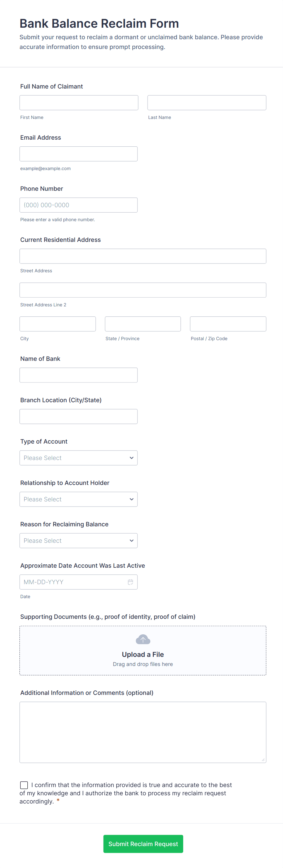This screenshot has width=283, height=868.
Task: Click the Additional Information comments textarea
Action: click(x=142, y=732)
